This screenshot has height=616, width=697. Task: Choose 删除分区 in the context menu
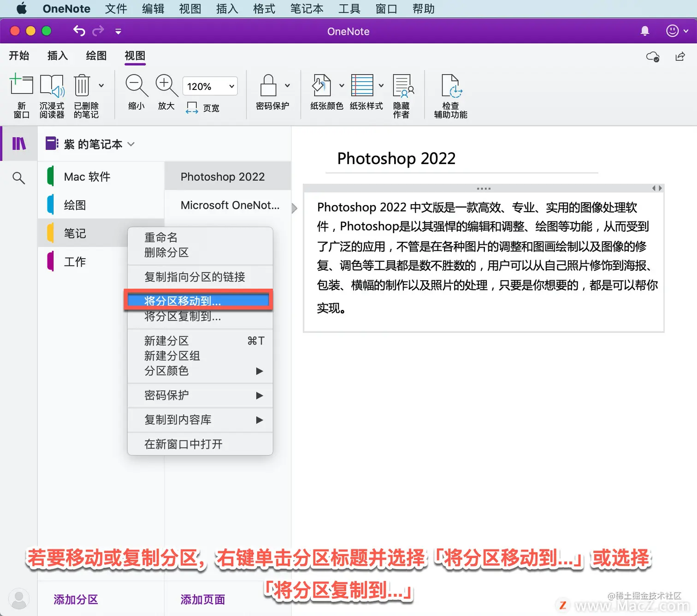click(200, 253)
